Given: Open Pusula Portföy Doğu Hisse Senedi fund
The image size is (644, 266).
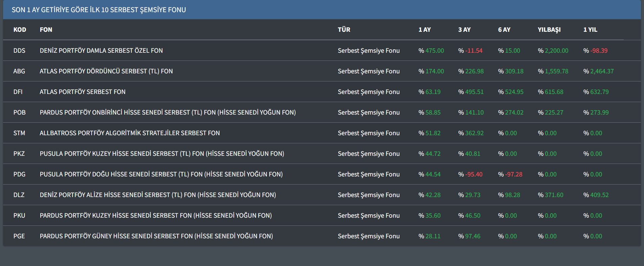Looking at the screenshot, I should point(161,174).
